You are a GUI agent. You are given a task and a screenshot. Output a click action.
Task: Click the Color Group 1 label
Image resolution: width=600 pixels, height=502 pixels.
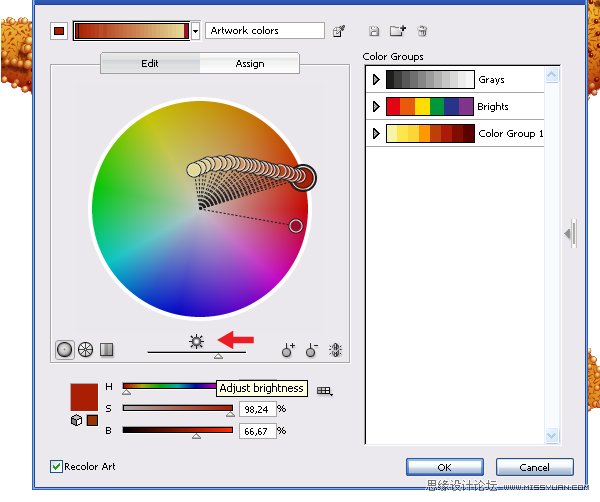[x=510, y=134]
